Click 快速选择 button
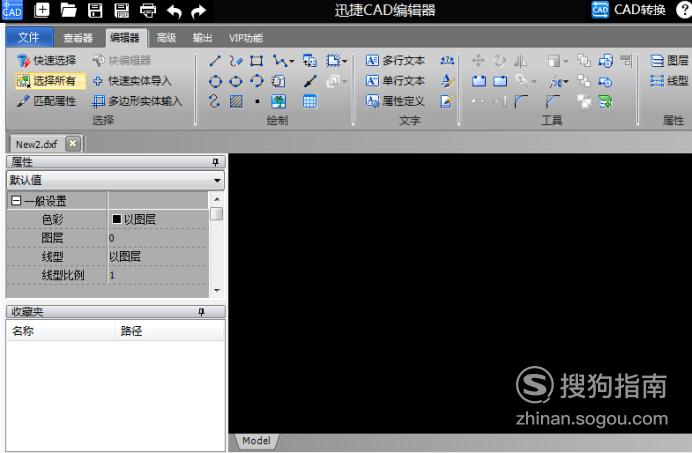The height and width of the screenshot is (453, 692). pos(46,60)
